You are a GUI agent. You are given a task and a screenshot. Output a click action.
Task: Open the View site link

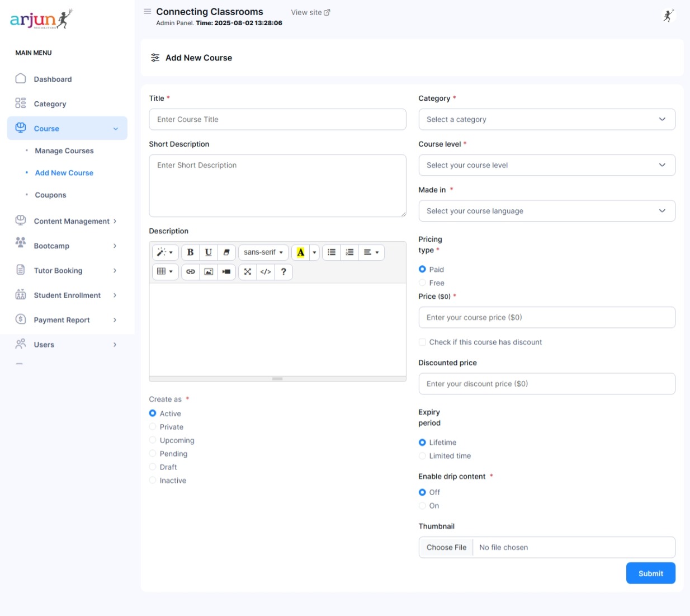pos(310,12)
